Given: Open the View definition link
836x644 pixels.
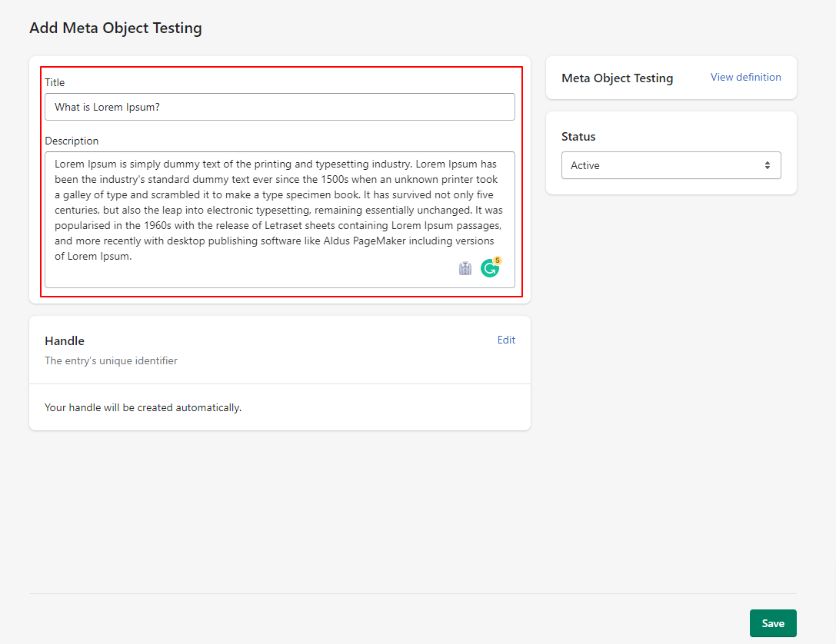Looking at the screenshot, I should point(744,77).
